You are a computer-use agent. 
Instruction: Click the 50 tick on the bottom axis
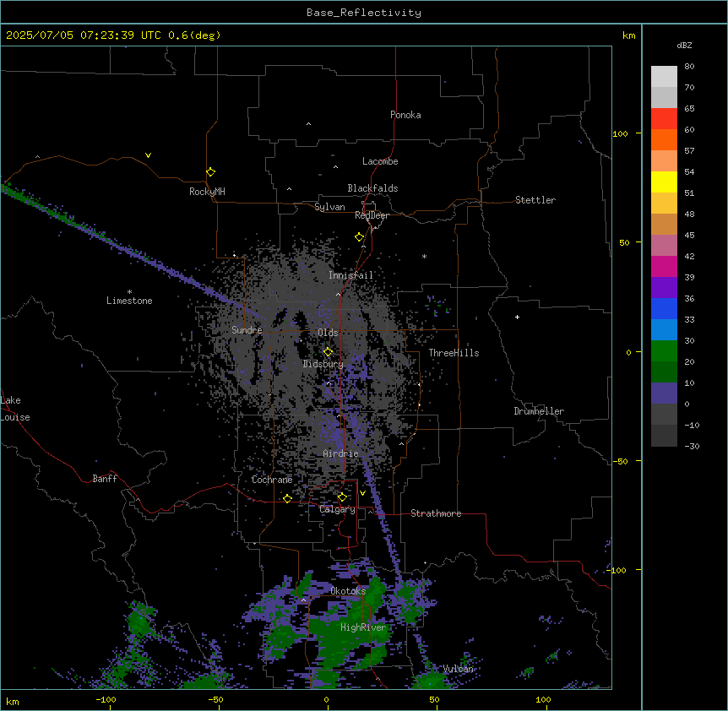click(434, 699)
